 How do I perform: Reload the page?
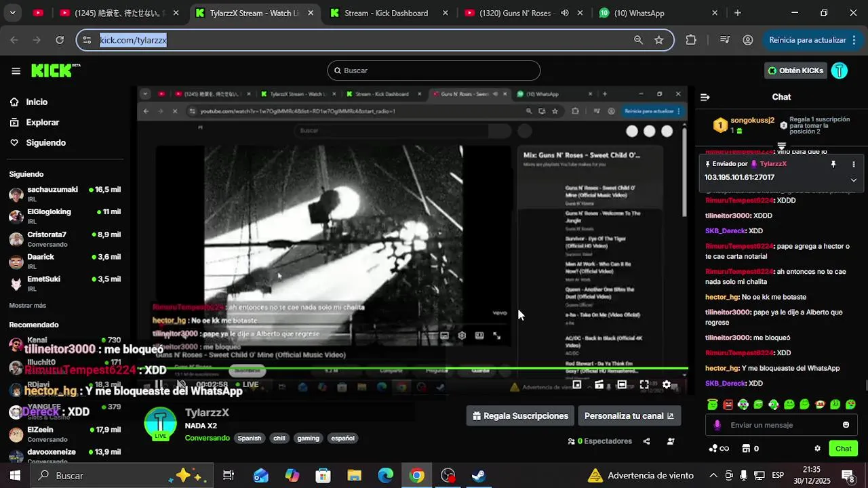(x=59, y=40)
